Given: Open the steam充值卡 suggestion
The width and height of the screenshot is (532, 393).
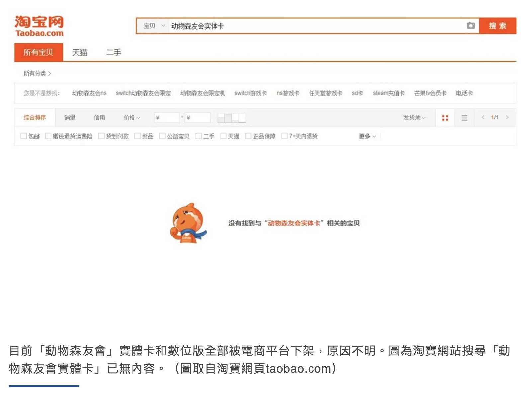Looking at the screenshot, I should pos(389,93).
